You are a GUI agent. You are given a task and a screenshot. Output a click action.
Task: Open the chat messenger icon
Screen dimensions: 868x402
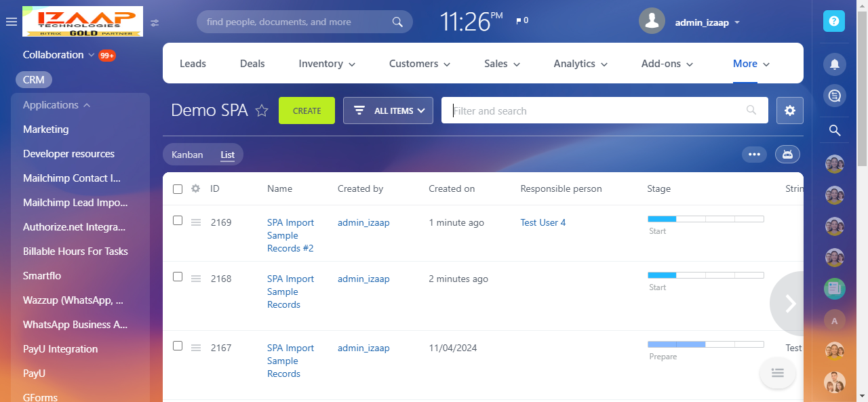point(834,96)
